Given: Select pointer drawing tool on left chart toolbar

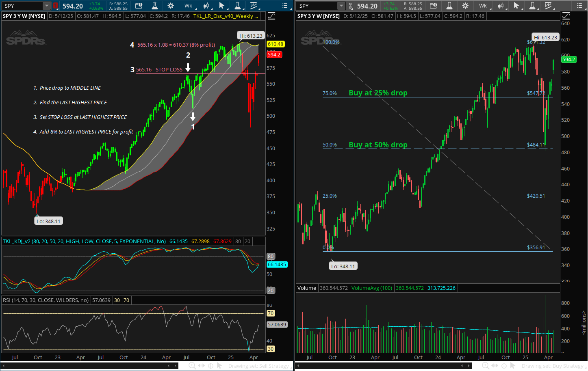Looking at the screenshot, I should tap(222, 6).
